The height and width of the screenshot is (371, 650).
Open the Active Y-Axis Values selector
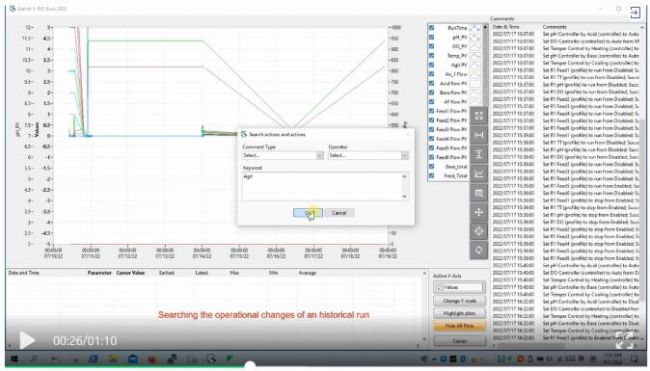459,287
